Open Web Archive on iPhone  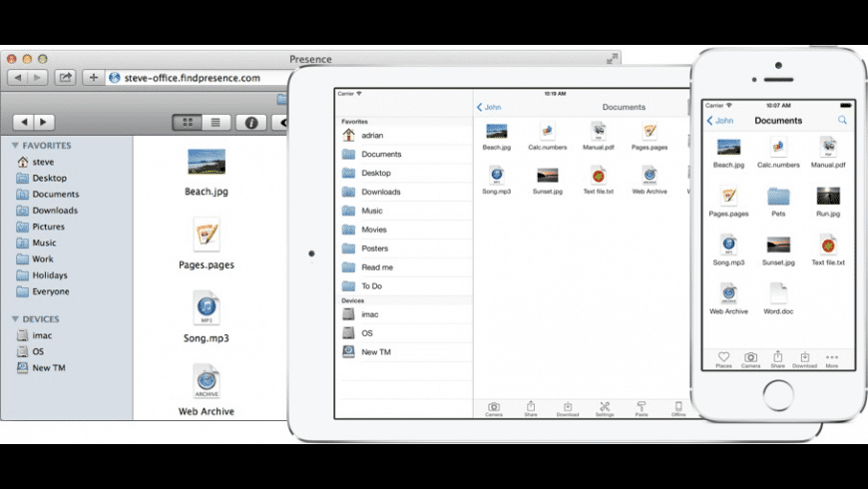(x=728, y=299)
